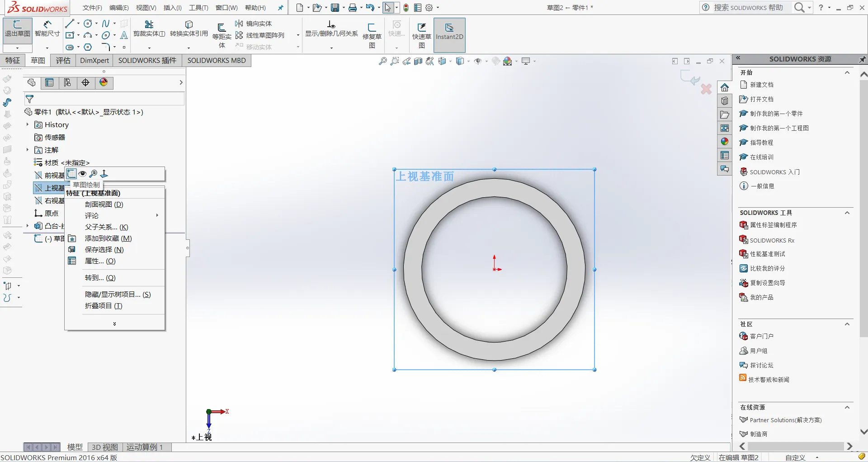Screen dimensions: 868x462
Task: Open the DimXpertManager crosshair tab icon
Action: point(85,82)
